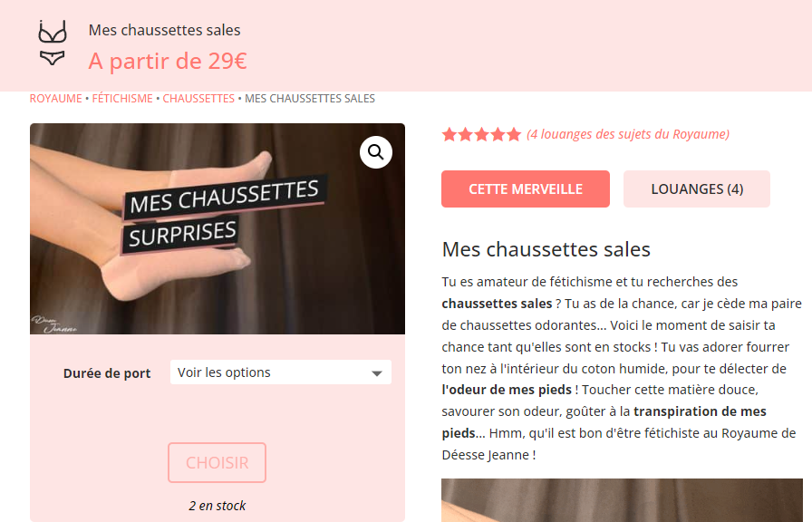Open the Fétichisme breadcrumb link
This screenshot has height=522, width=812.
(122, 99)
